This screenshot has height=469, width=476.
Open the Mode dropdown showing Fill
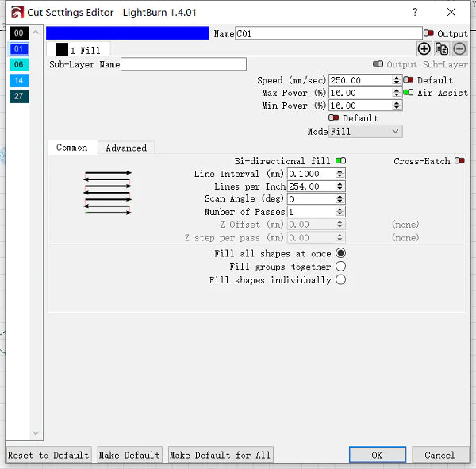tap(366, 132)
